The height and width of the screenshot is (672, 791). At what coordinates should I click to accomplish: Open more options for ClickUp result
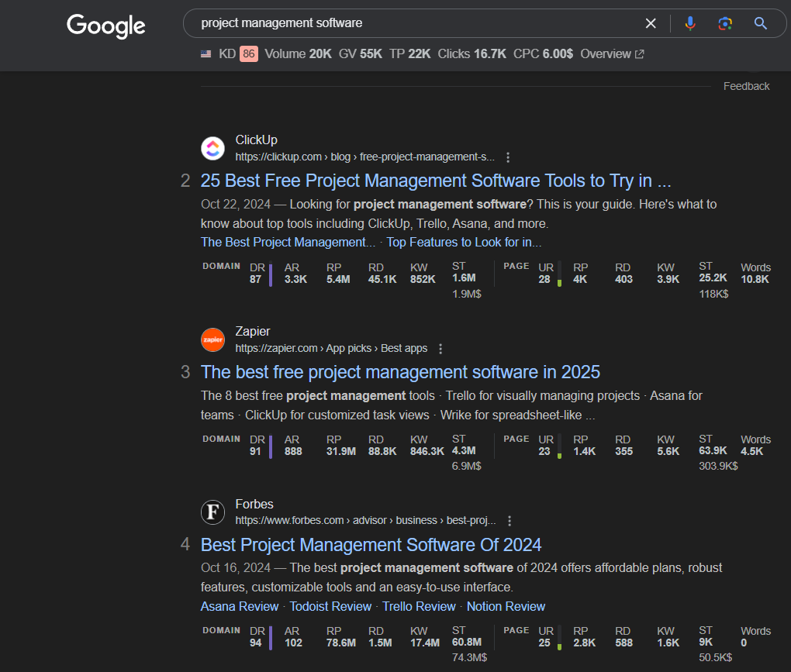(x=508, y=157)
